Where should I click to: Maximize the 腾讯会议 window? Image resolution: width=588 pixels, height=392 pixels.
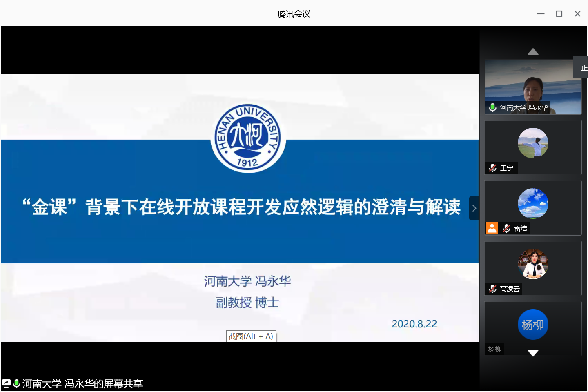tap(559, 14)
